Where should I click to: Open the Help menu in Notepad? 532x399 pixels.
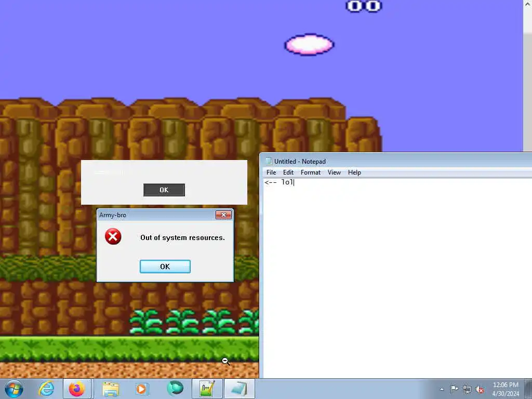pyautogui.click(x=354, y=172)
